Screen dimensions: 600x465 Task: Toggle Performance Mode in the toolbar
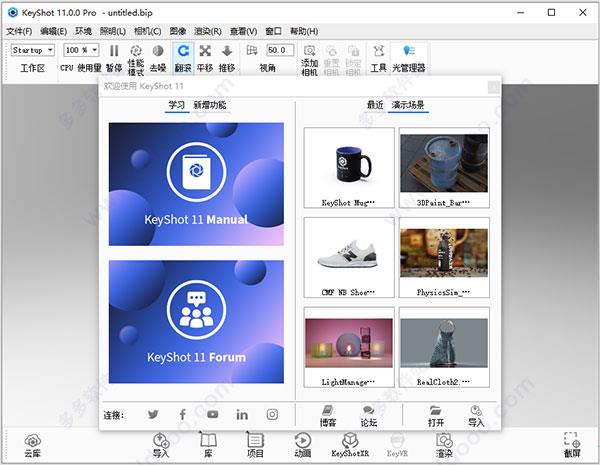(136, 52)
